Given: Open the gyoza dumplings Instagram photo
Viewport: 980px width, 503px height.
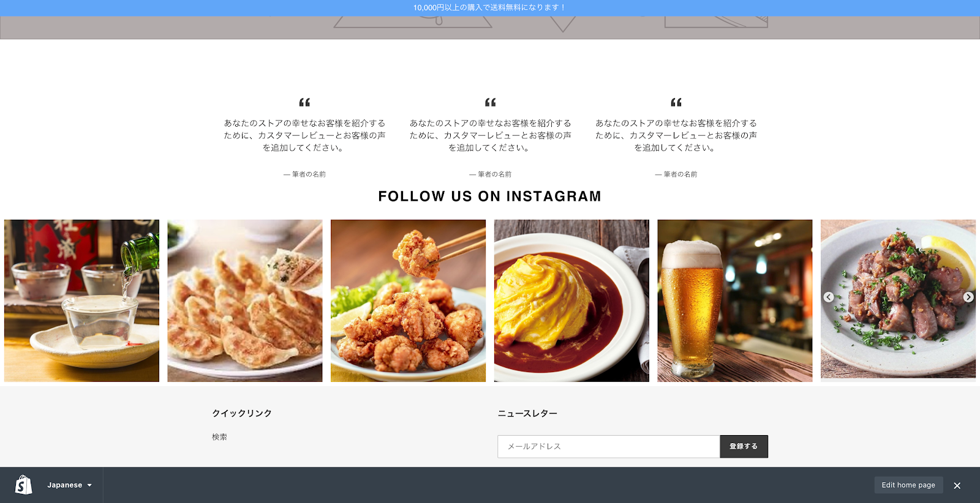Looking at the screenshot, I should [245, 300].
